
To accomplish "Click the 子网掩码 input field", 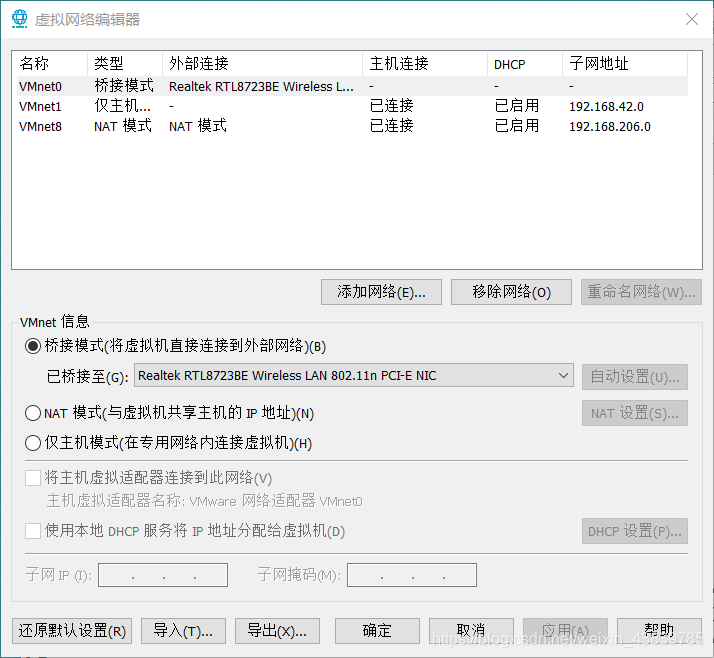I will click(x=412, y=575).
